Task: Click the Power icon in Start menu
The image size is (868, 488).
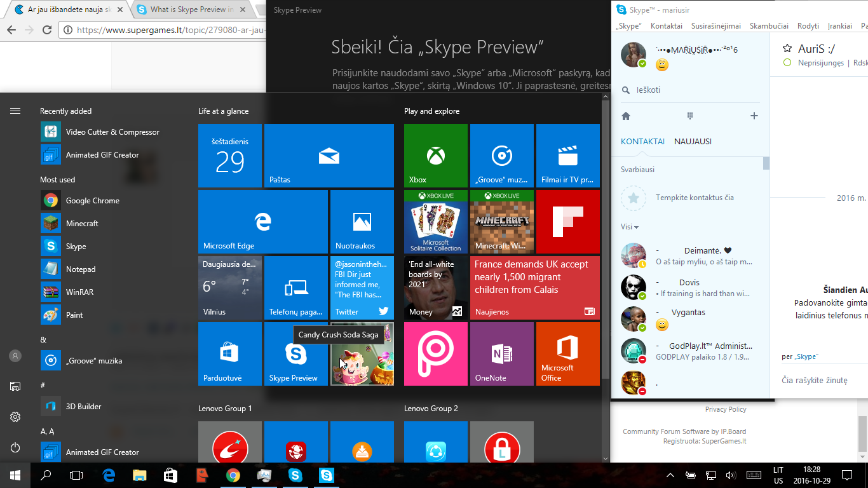Action: (15, 447)
